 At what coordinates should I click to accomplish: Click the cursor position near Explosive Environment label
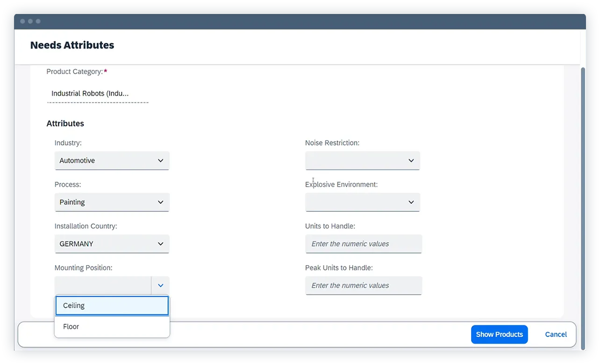coord(313,181)
